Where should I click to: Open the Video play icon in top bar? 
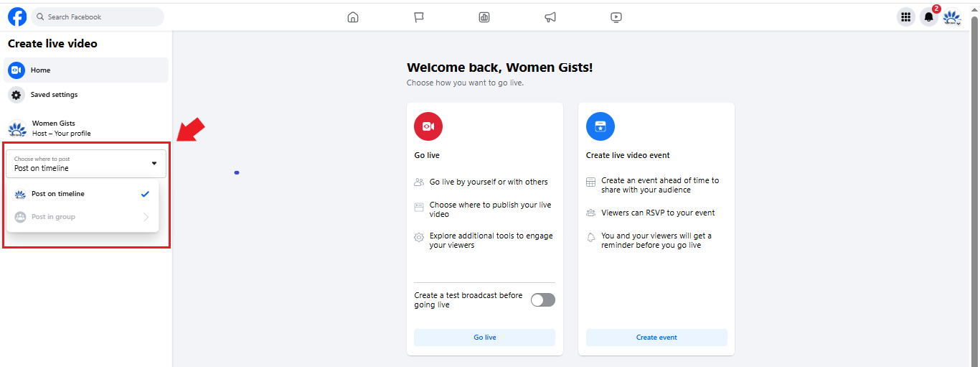(x=616, y=17)
